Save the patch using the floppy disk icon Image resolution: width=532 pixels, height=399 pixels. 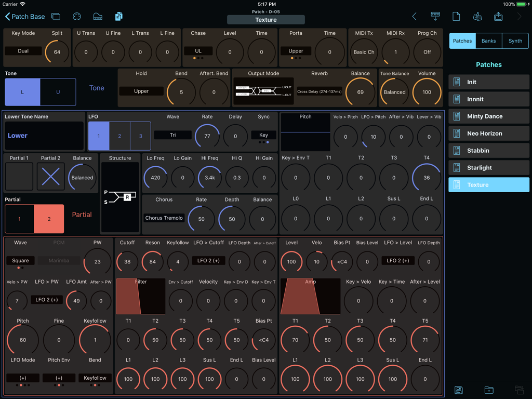tap(459, 390)
